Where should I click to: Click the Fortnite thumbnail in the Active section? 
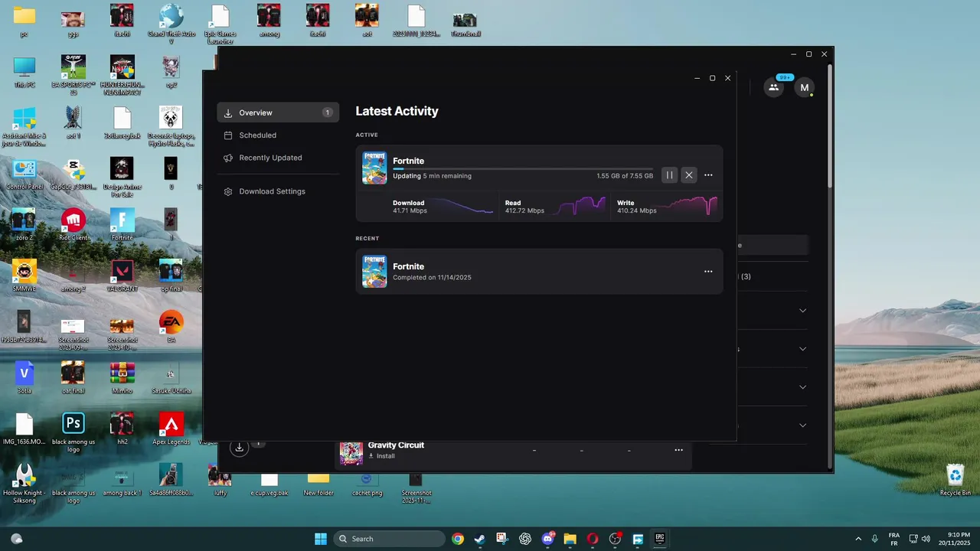(374, 168)
